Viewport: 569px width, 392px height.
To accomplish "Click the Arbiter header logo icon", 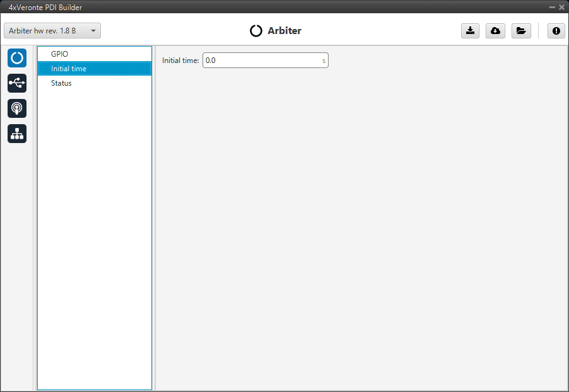I will click(x=256, y=31).
